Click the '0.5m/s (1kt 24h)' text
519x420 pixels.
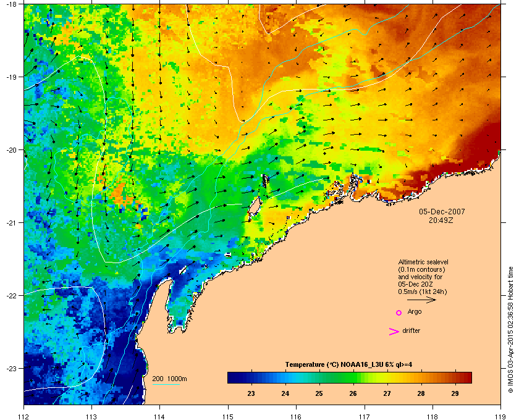click(x=423, y=292)
